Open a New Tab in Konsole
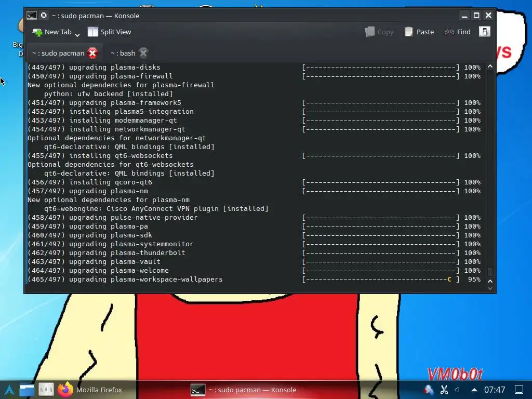Screen dimensions: 532x399 51,32
